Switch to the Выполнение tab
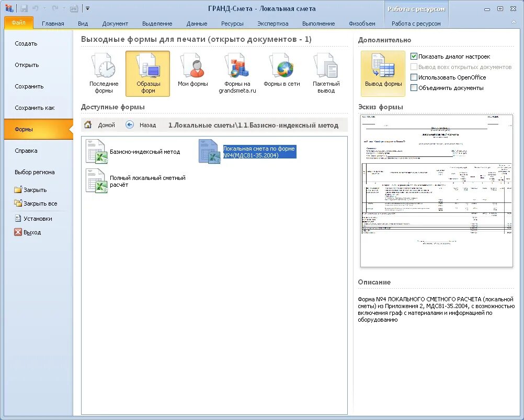The height and width of the screenshot is (420, 524). pyautogui.click(x=318, y=24)
